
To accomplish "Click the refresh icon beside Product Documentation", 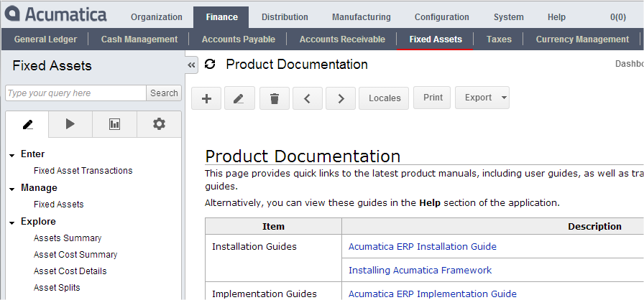I will click(210, 65).
